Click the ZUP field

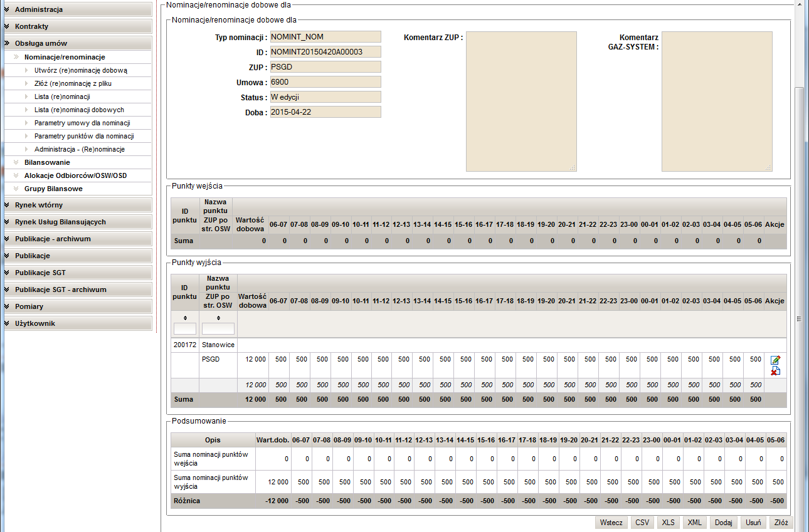point(325,67)
